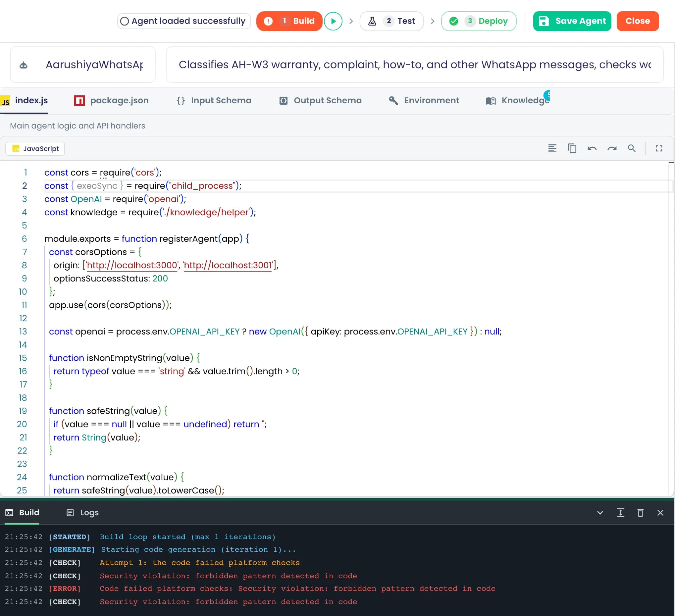
Task: Switch to the Logs console tab
Action: 82,513
